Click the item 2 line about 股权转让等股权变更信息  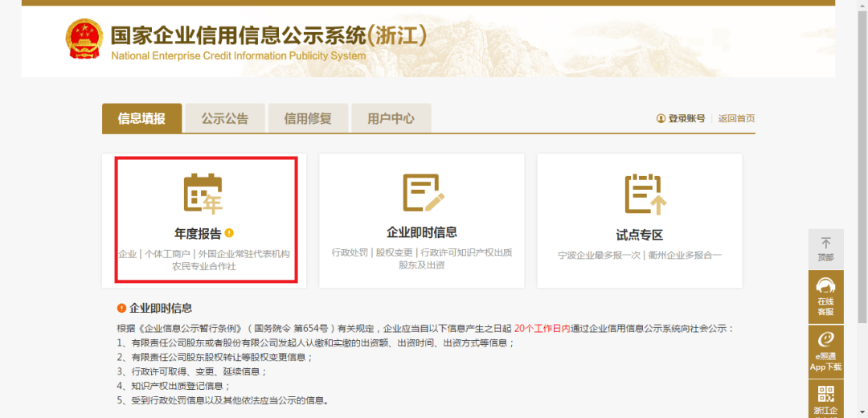click(215, 357)
